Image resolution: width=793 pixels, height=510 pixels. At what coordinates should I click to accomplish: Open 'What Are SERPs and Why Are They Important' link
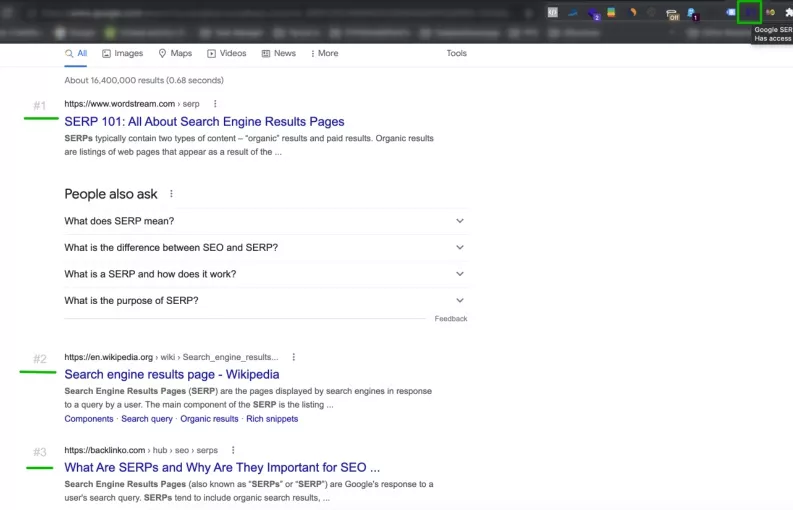click(x=222, y=468)
